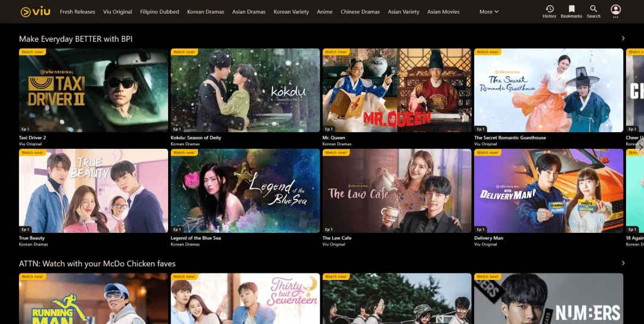Click Ep 1 label on The Law Cafe card
644x324 pixels.
tap(329, 229)
